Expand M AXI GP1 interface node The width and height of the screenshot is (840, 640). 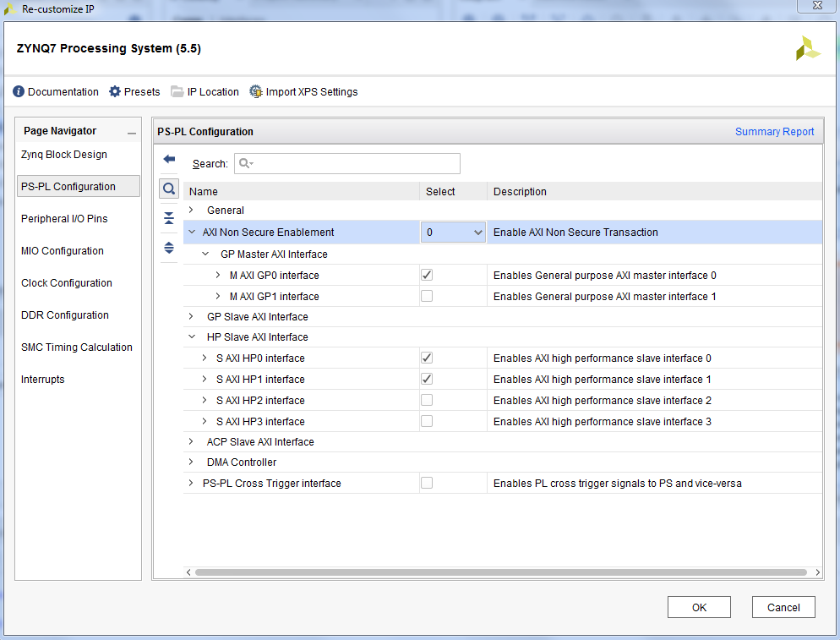point(217,296)
